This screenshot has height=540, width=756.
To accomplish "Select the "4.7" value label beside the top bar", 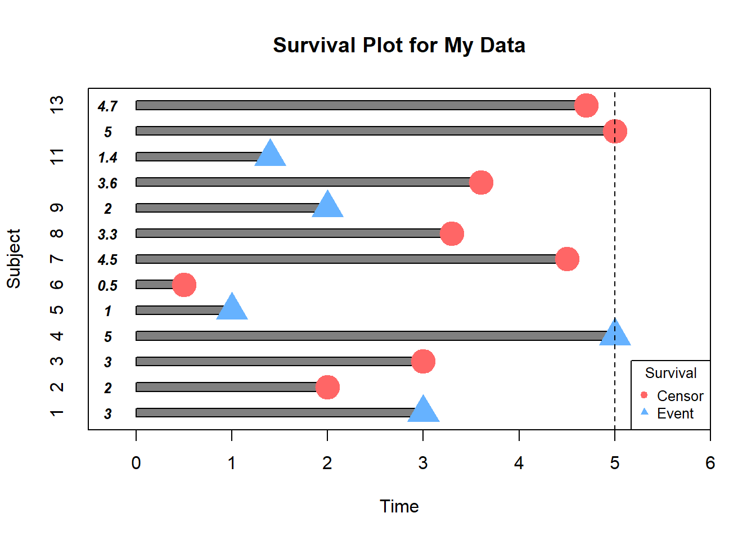I will 107,106.
